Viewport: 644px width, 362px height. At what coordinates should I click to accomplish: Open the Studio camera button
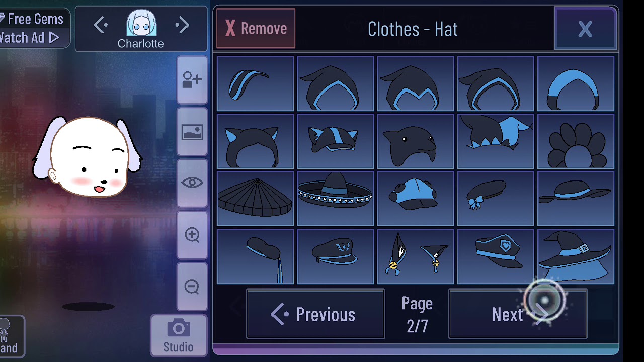pyautogui.click(x=178, y=336)
